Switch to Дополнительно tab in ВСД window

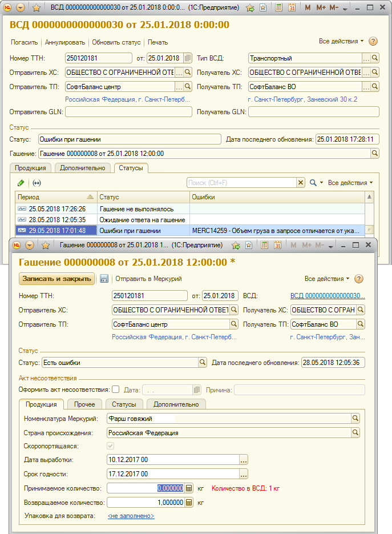coord(83,168)
